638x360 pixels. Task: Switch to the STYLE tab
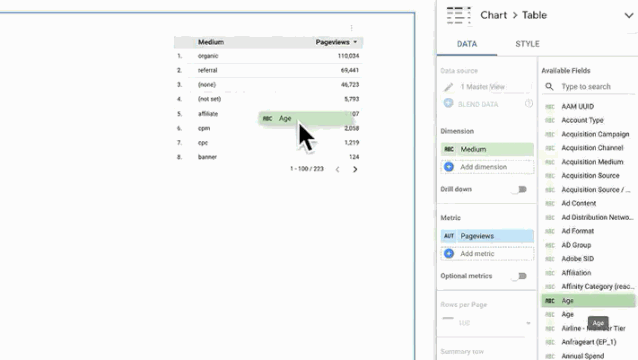point(527,44)
